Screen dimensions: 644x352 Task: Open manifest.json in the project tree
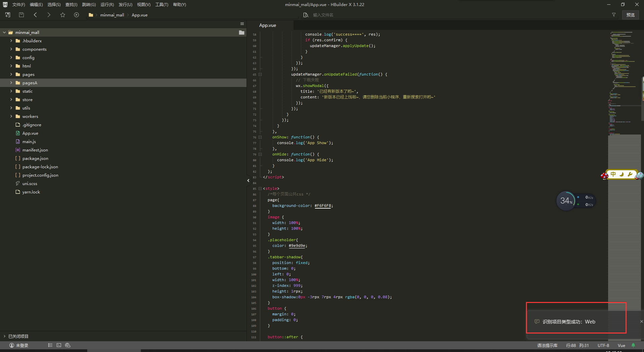[x=35, y=150]
